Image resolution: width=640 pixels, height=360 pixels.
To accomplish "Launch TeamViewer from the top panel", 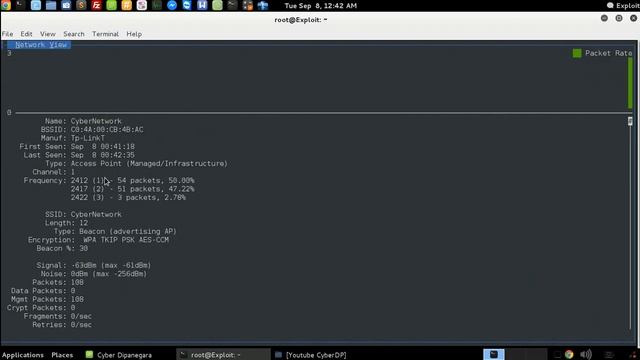I will tap(187, 5).
